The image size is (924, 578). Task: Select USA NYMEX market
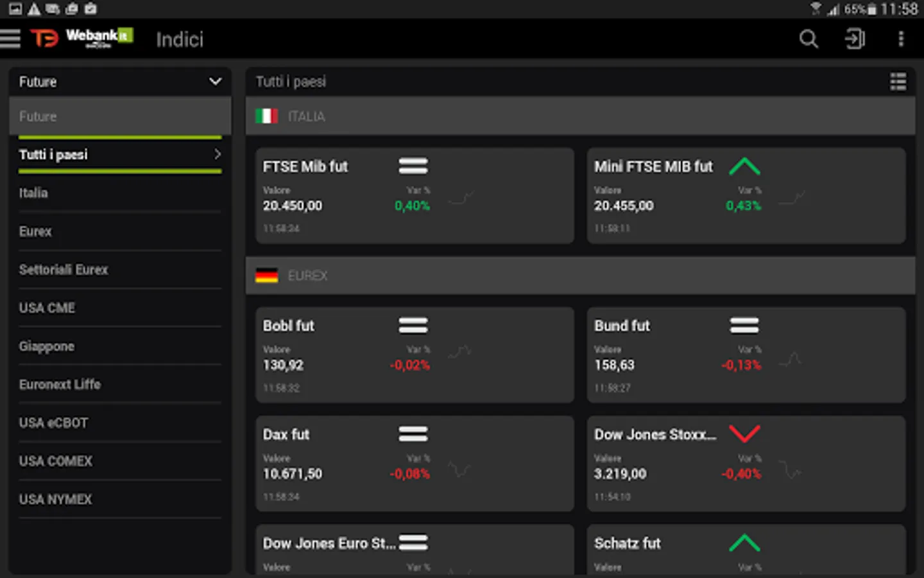pos(120,499)
